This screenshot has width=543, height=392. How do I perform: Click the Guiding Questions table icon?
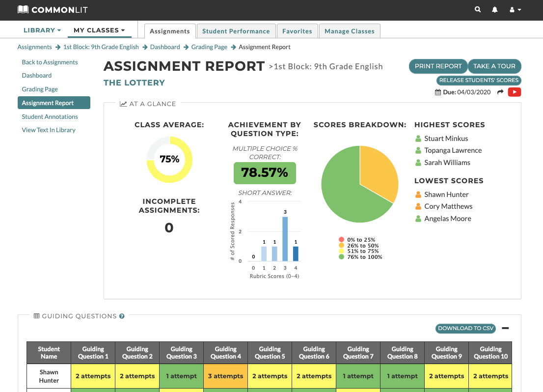coord(36,316)
